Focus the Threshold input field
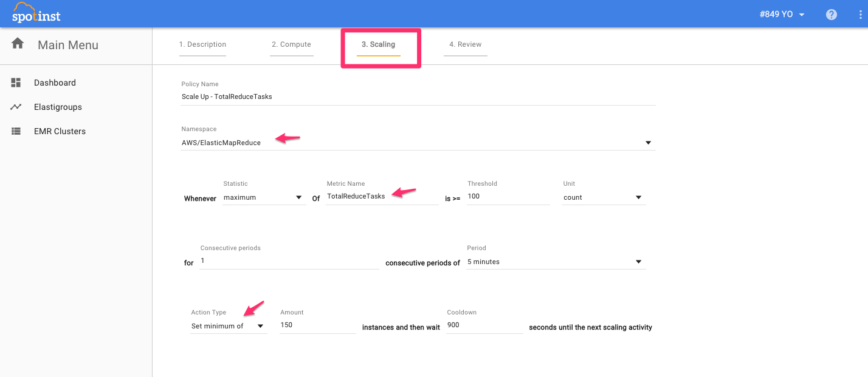Screen dimensions: 868x377 [x=508, y=197]
